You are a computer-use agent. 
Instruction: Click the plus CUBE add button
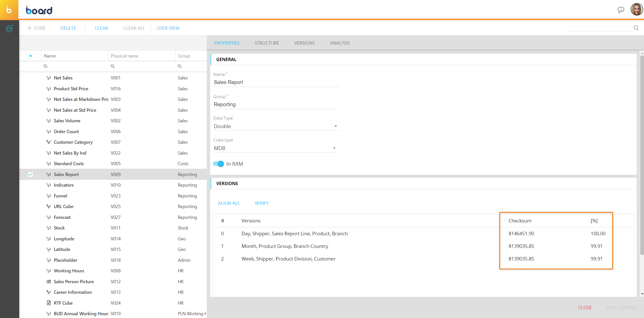(x=36, y=28)
